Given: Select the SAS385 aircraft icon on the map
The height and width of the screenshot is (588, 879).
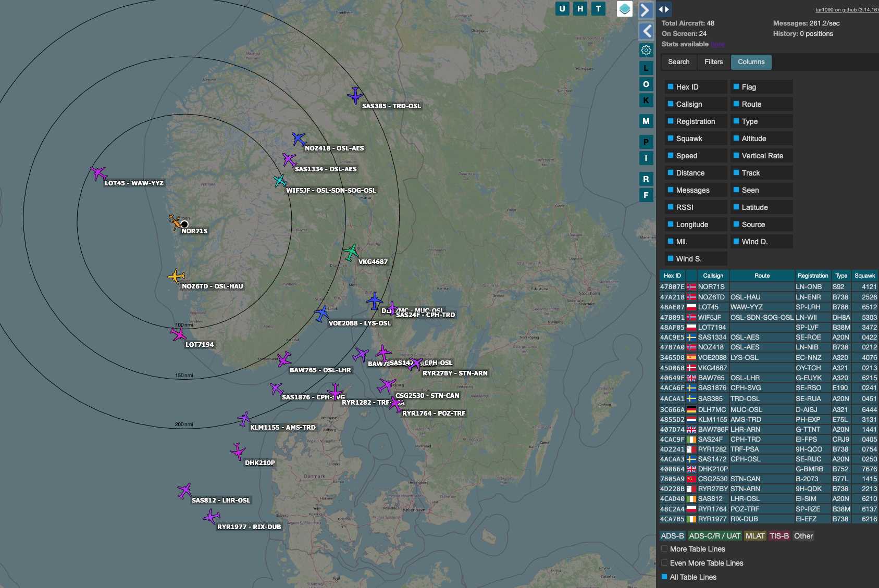Looking at the screenshot, I should [x=355, y=95].
